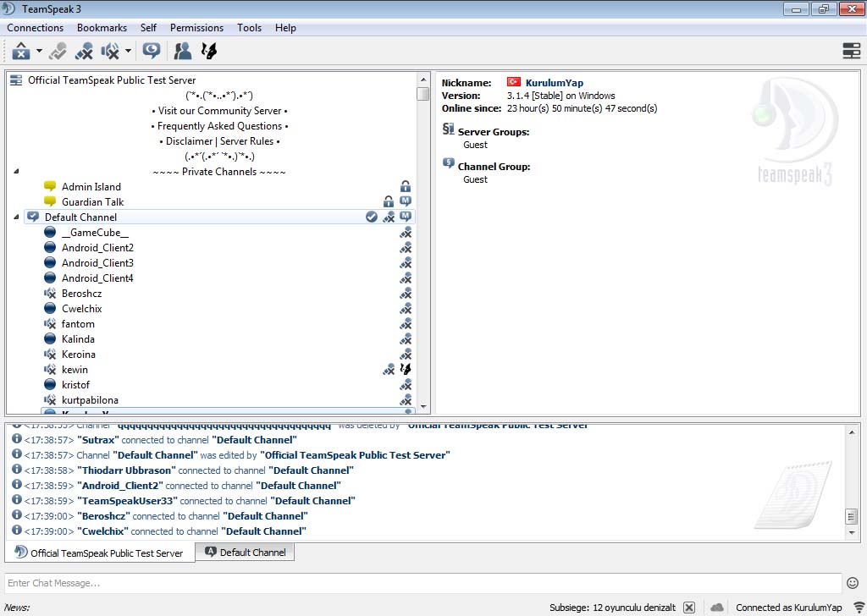Click Visit our Community Server link

[x=219, y=111]
